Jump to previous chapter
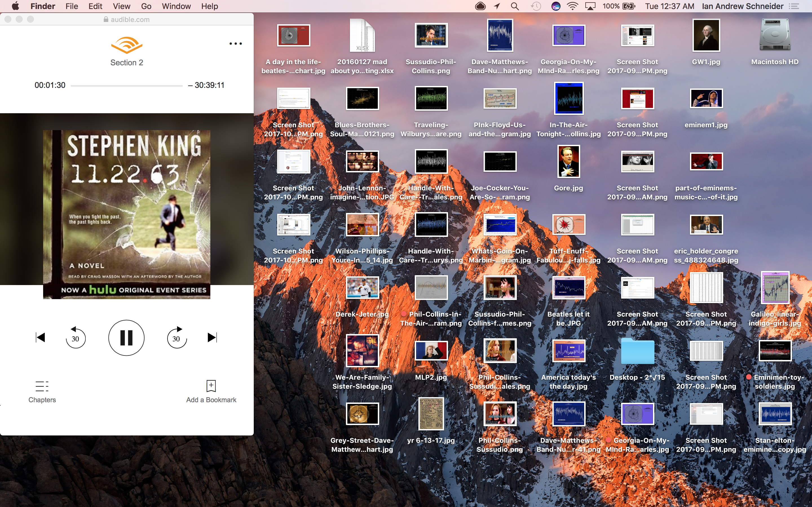Viewport: 812px width, 507px height. point(40,337)
